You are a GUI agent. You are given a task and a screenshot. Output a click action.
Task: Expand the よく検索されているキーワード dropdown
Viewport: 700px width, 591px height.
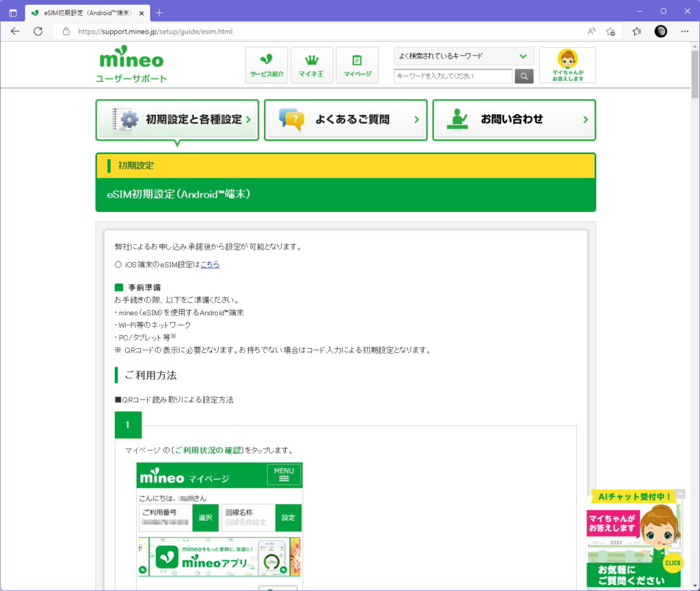(464, 56)
